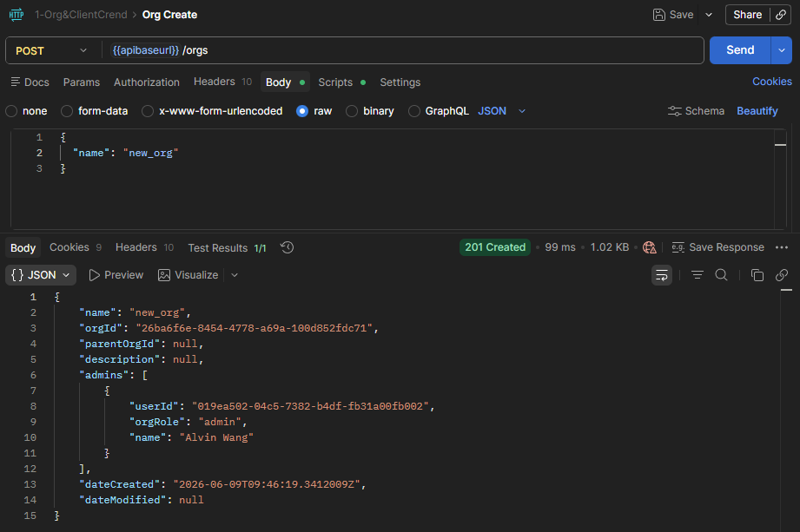Viewport: 800px width, 532px height.
Task: Select the GraphQL body type
Action: [x=414, y=111]
